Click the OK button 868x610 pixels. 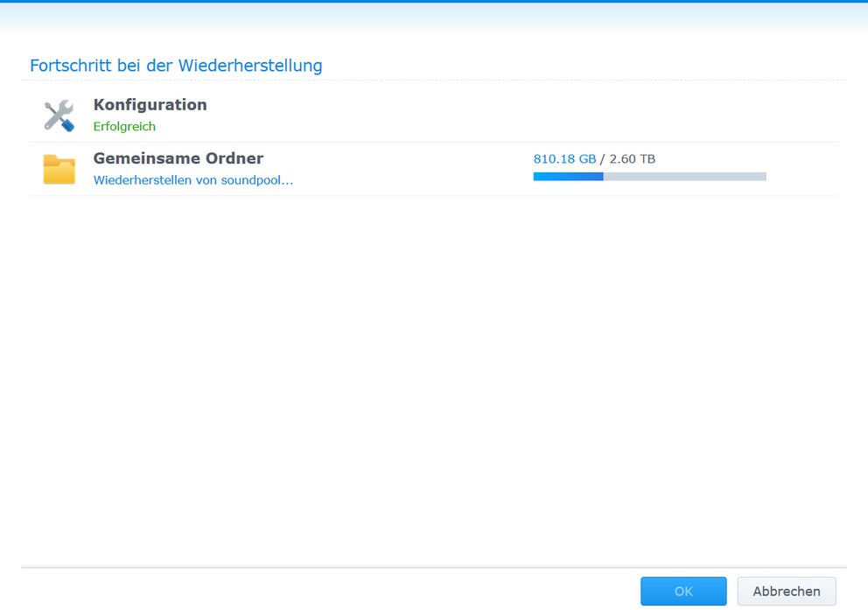683,591
